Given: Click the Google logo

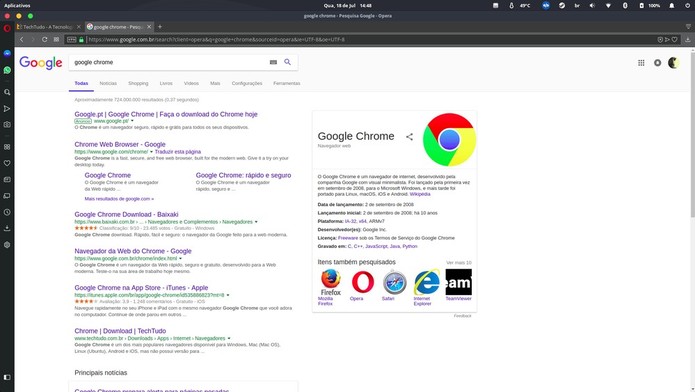Looking at the screenshot, I should (41, 63).
